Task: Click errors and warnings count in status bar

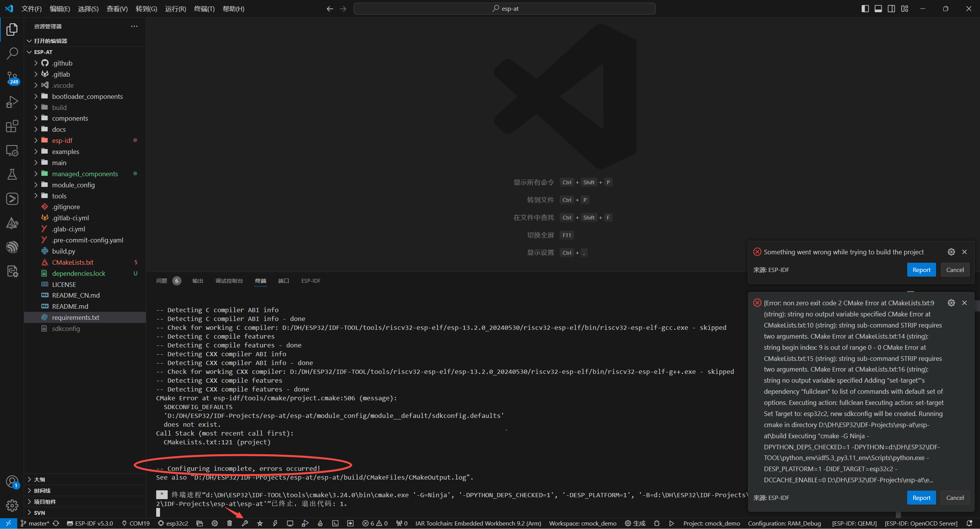Action: point(375,523)
